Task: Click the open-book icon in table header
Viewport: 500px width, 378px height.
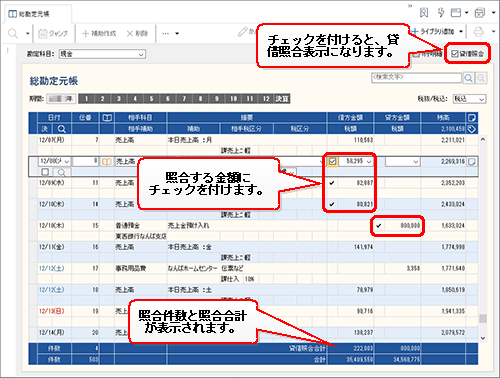Action: (107, 117)
